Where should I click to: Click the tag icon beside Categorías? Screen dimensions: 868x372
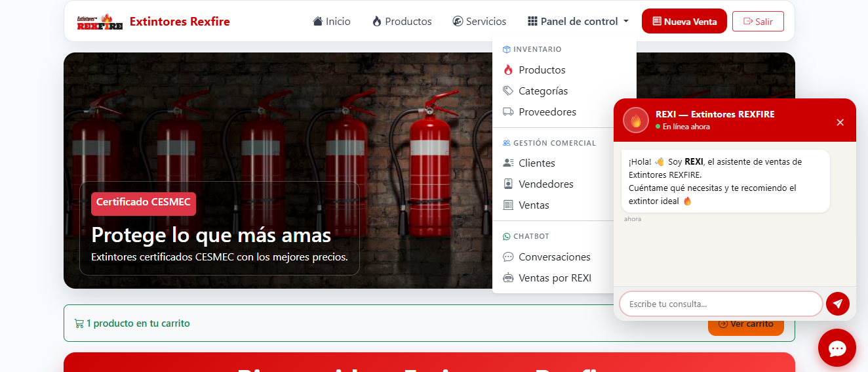508,91
